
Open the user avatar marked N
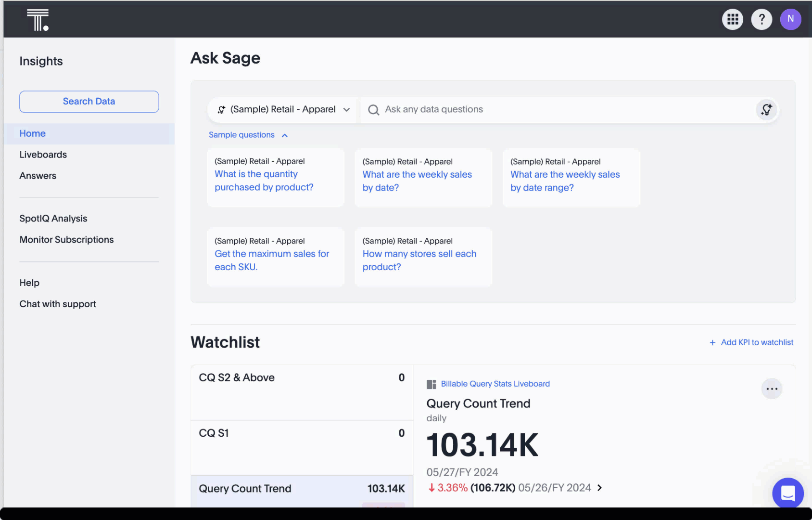click(x=790, y=19)
